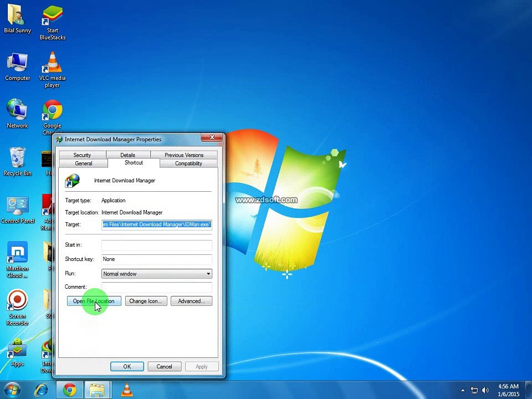Select the Computer desktop icon
The height and width of the screenshot is (399, 532).
[17, 67]
